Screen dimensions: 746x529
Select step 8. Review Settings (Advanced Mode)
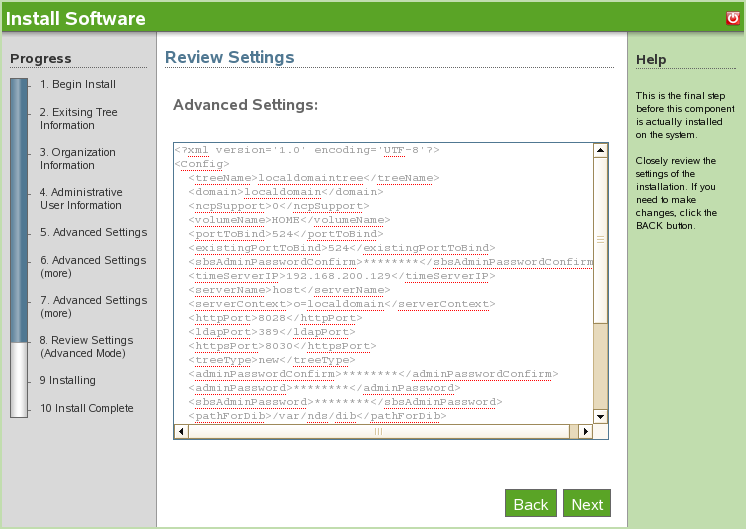coord(86,346)
